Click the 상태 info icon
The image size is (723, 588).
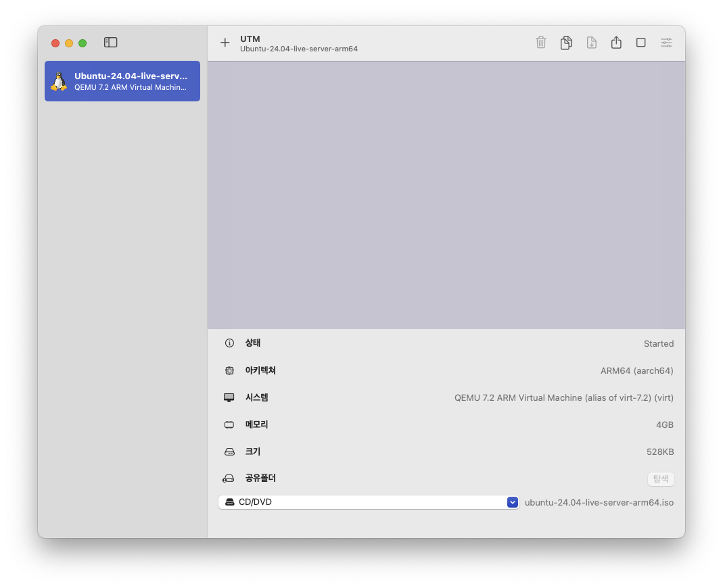(229, 343)
